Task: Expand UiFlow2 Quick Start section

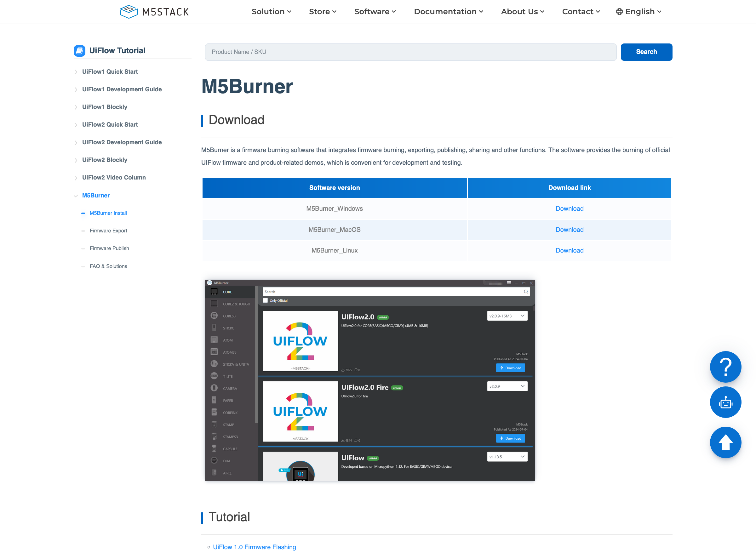Action: (110, 124)
